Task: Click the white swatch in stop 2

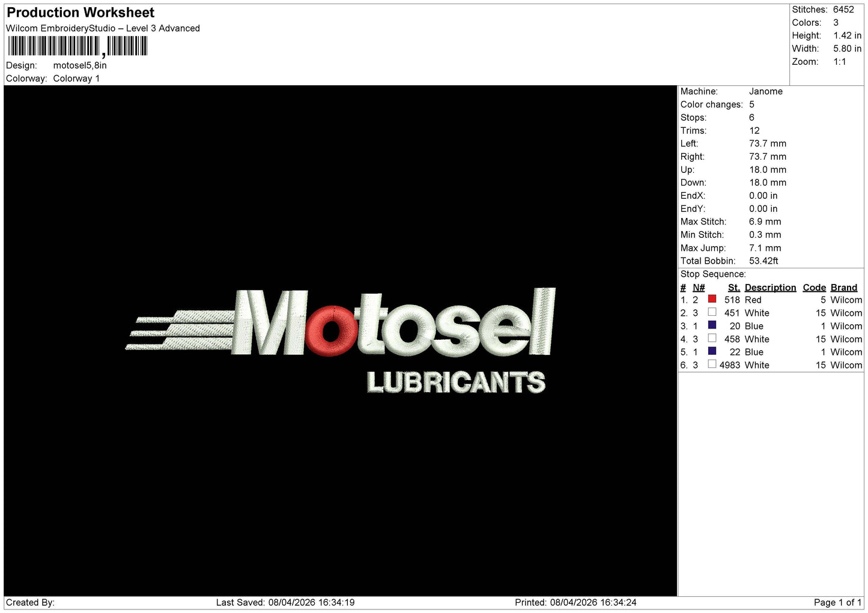Action: tap(712, 312)
